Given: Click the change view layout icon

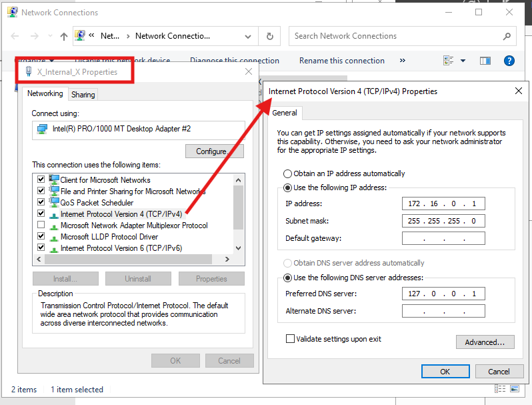Looking at the screenshot, I should [448, 61].
